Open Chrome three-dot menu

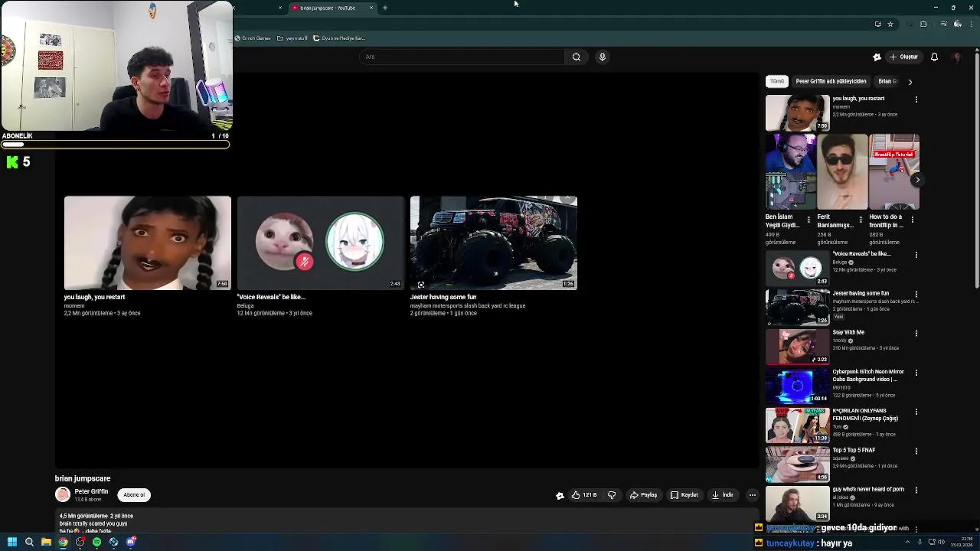(x=971, y=24)
